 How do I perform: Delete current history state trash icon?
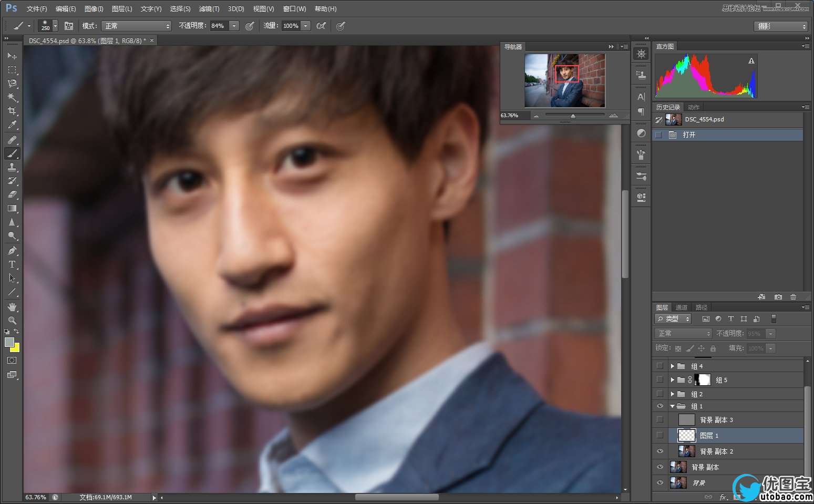click(793, 297)
